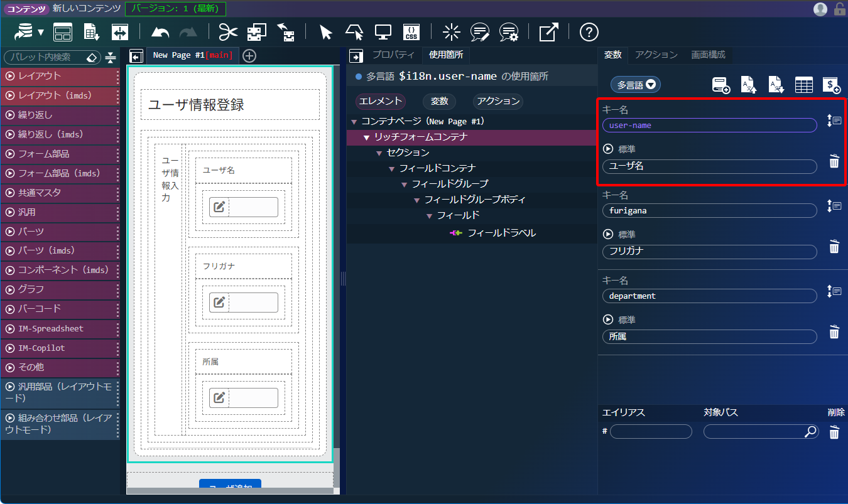
Task: Clear the palette search with eraser icon
Action: pos(92,57)
